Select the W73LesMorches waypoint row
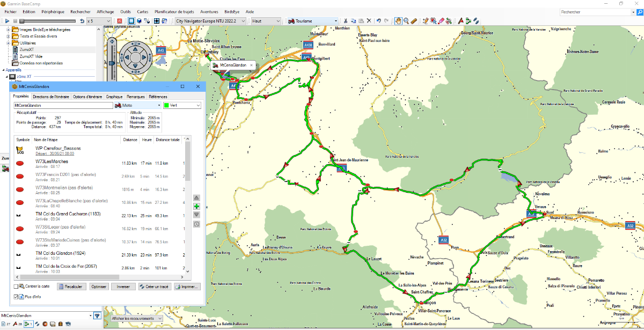 tap(100, 164)
